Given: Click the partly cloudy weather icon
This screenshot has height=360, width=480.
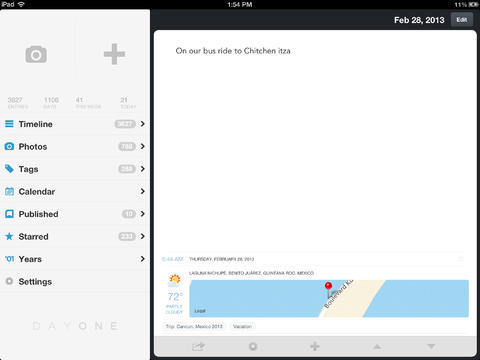Looking at the screenshot, I should point(174,279).
